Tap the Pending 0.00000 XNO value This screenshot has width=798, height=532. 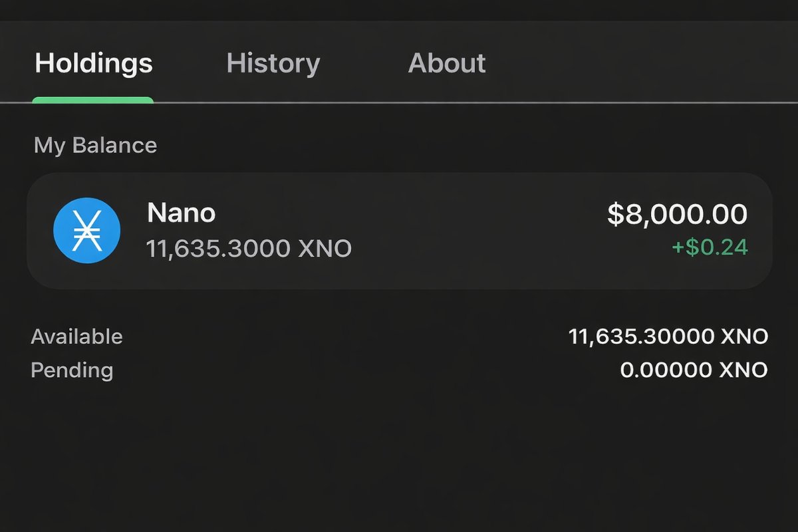tap(692, 370)
